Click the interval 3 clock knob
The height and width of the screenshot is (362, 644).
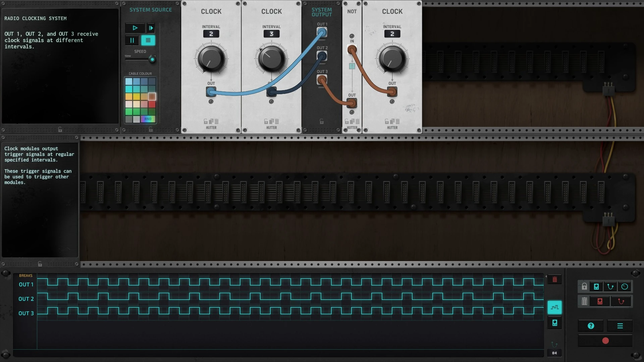[x=271, y=59]
